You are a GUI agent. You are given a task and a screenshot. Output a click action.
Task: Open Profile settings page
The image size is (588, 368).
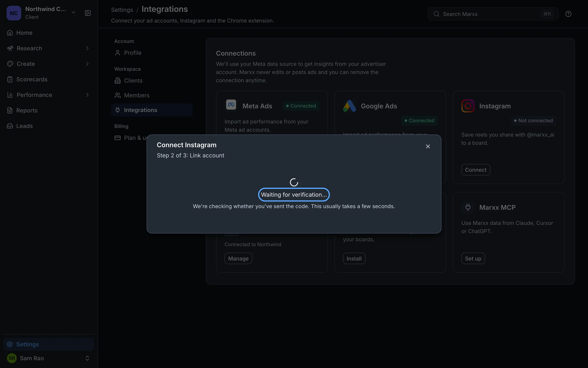coord(152,53)
